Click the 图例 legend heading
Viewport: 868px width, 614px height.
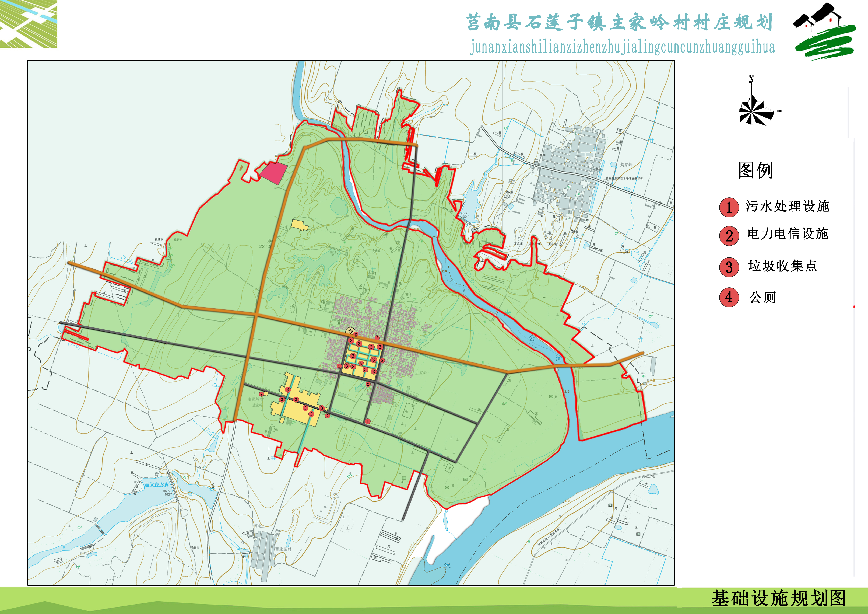pyautogui.click(x=755, y=170)
